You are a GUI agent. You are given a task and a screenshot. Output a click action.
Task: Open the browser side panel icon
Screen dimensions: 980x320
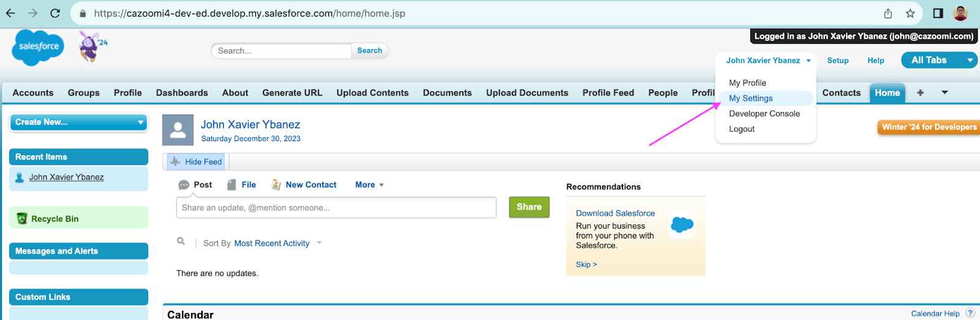[x=938, y=13]
